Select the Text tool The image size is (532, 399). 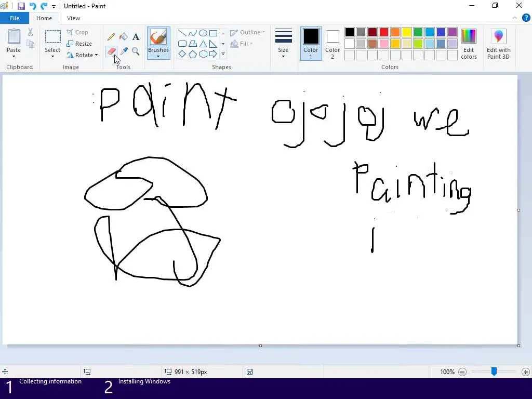click(136, 37)
